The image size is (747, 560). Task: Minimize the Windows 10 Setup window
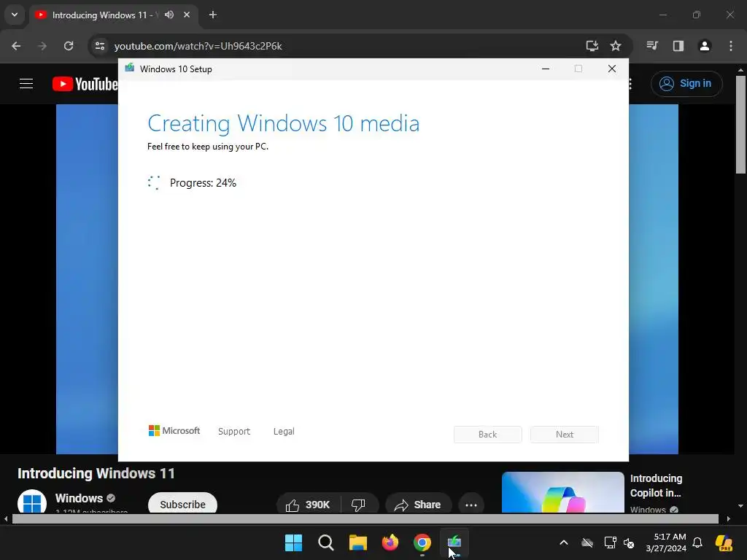click(x=546, y=69)
